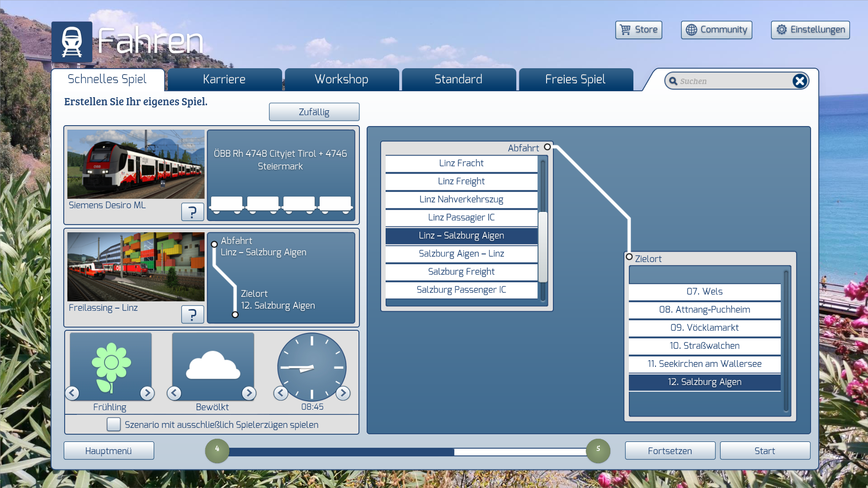Open the Store via cart icon
Viewport: 868px width, 488px height.
[625, 30]
